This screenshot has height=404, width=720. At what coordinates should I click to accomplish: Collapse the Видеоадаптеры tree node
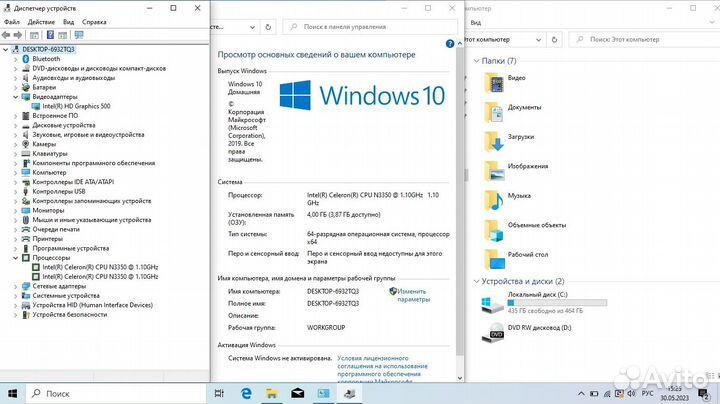14,97
